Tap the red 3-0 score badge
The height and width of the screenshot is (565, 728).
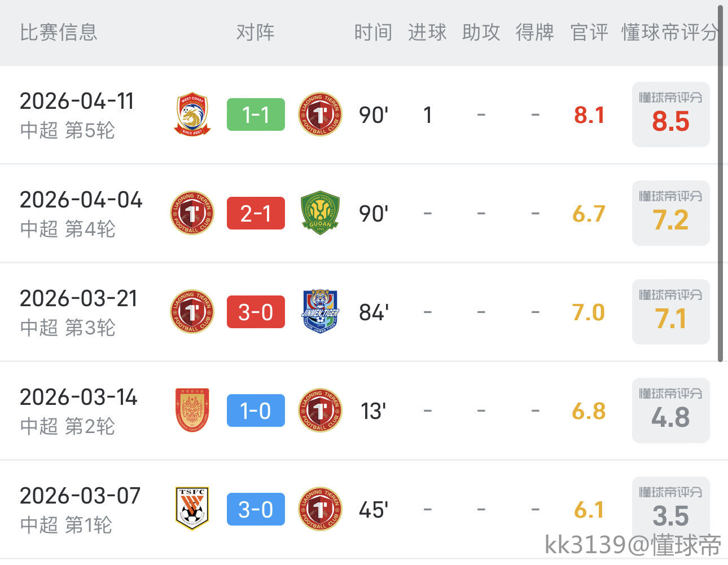click(256, 312)
